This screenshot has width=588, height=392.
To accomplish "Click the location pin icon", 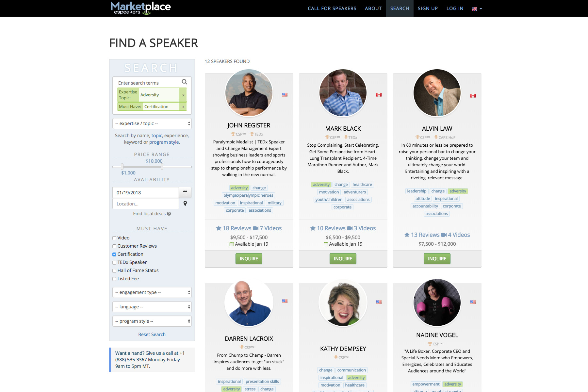I will [x=185, y=204].
